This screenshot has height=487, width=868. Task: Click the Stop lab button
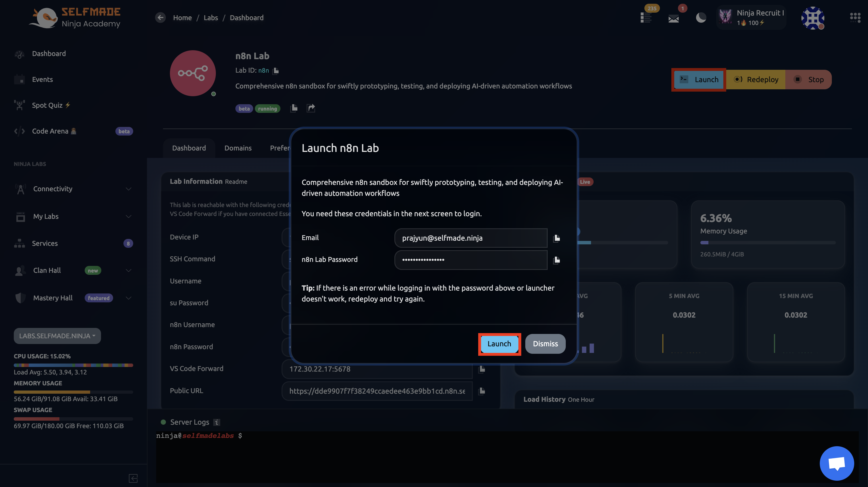pos(809,80)
